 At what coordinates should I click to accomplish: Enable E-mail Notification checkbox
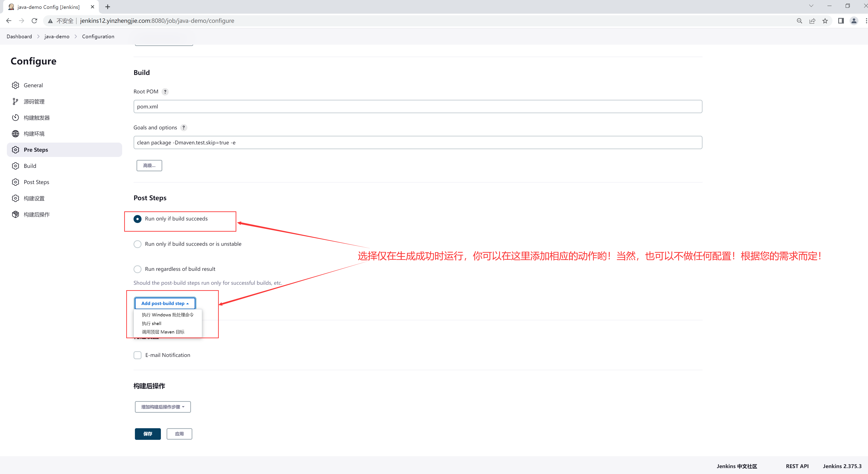point(137,355)
